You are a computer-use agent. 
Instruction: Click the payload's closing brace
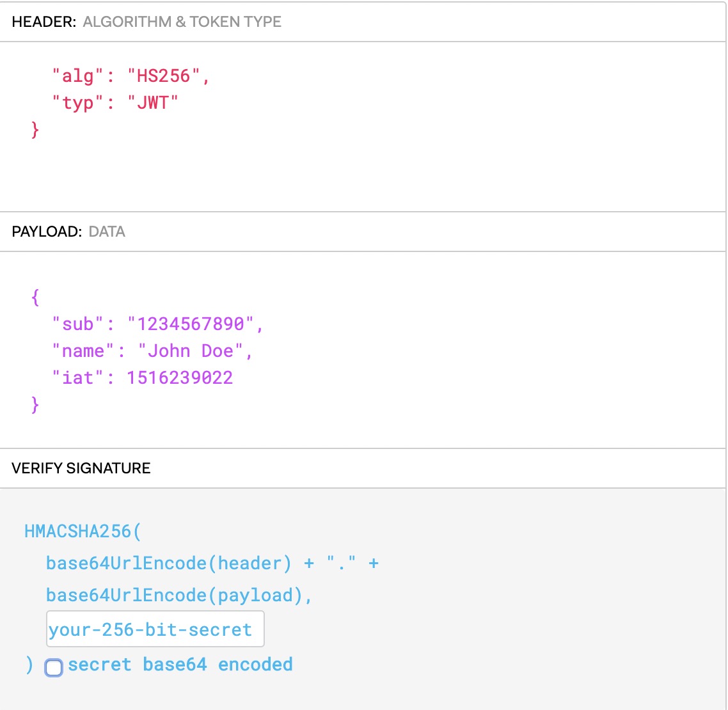(35, 405)
